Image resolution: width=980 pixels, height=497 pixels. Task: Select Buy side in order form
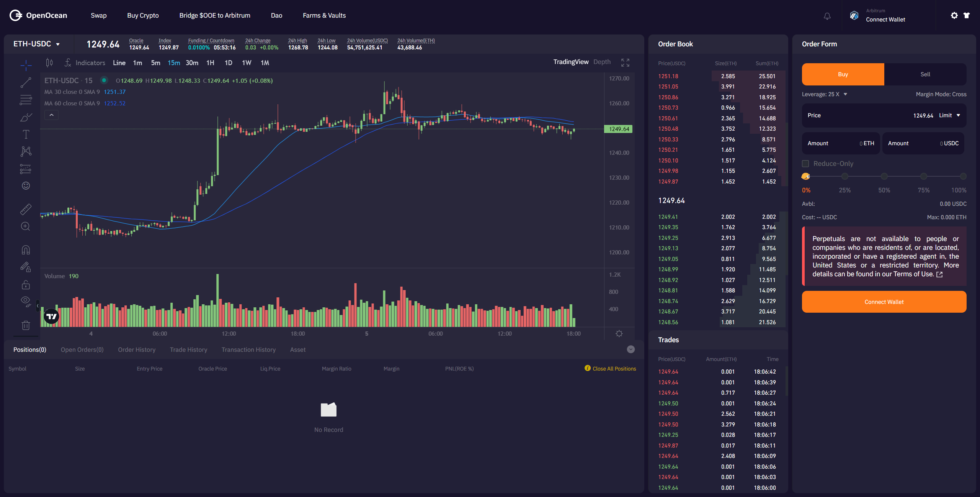click(843, 74)
